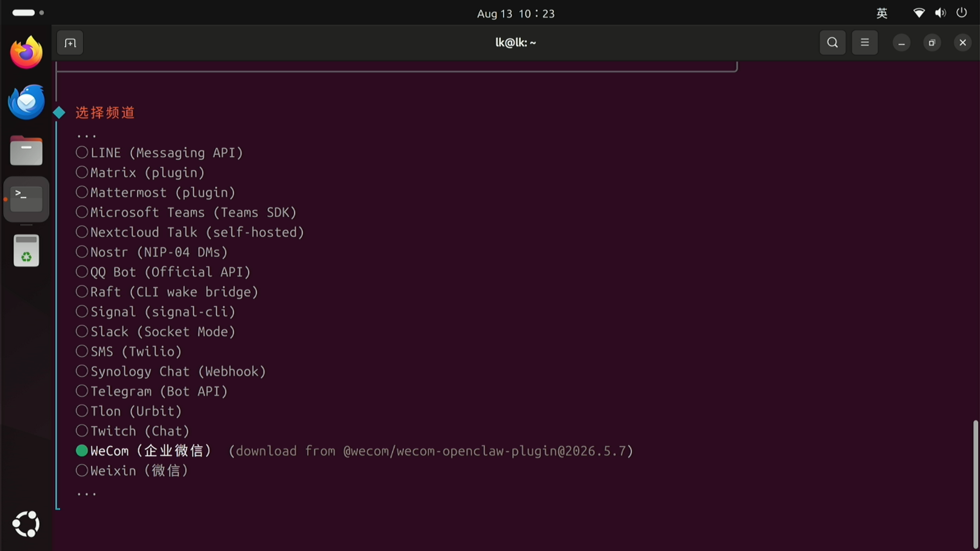Open the 英 input method indicator
This screenshot has width=980, height=551.
tap(882, 13)
